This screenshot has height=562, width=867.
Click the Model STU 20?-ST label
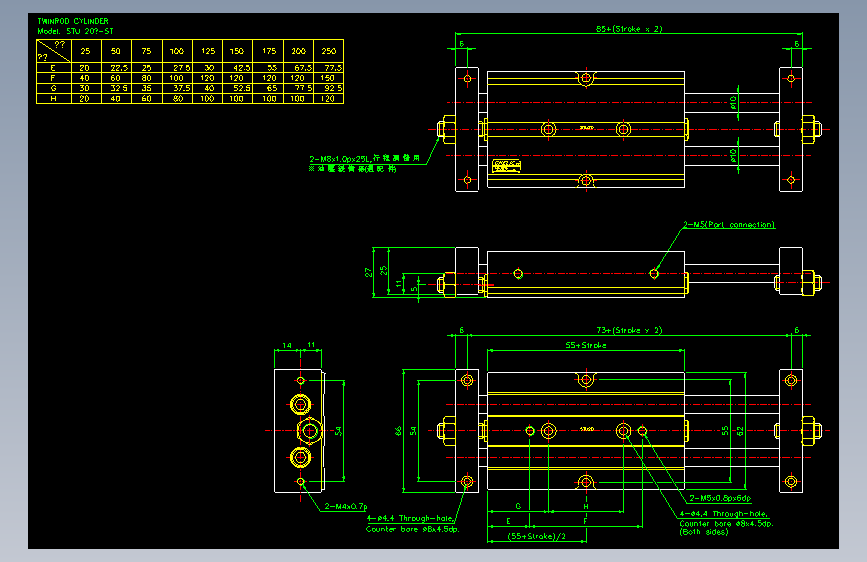click(x=75, y=32)
